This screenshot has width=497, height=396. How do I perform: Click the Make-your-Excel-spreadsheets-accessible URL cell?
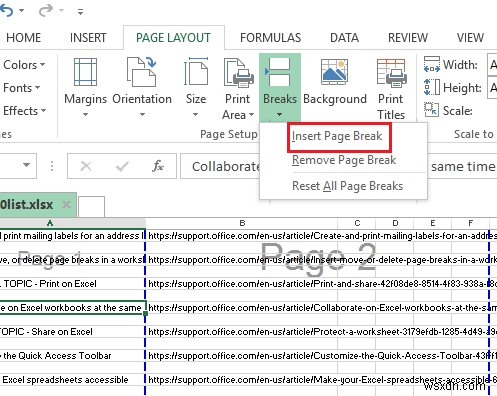click(242, 380)
